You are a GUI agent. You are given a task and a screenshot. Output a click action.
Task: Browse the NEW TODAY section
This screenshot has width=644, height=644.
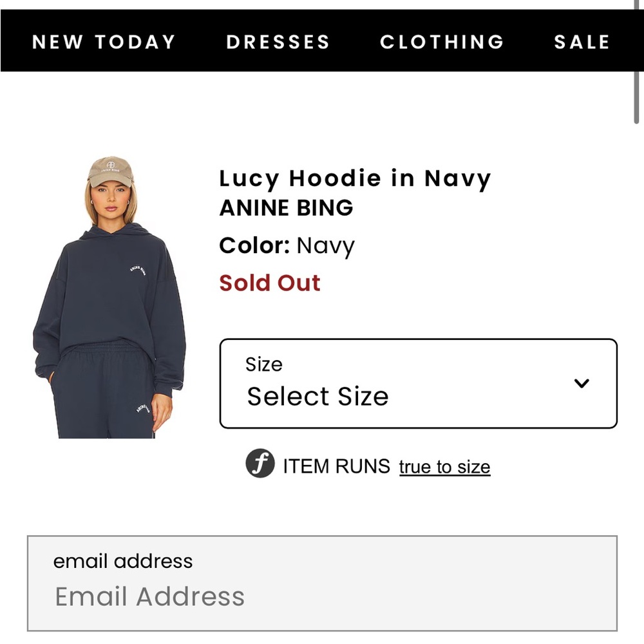pyautogui.click(x=103, y=42)
